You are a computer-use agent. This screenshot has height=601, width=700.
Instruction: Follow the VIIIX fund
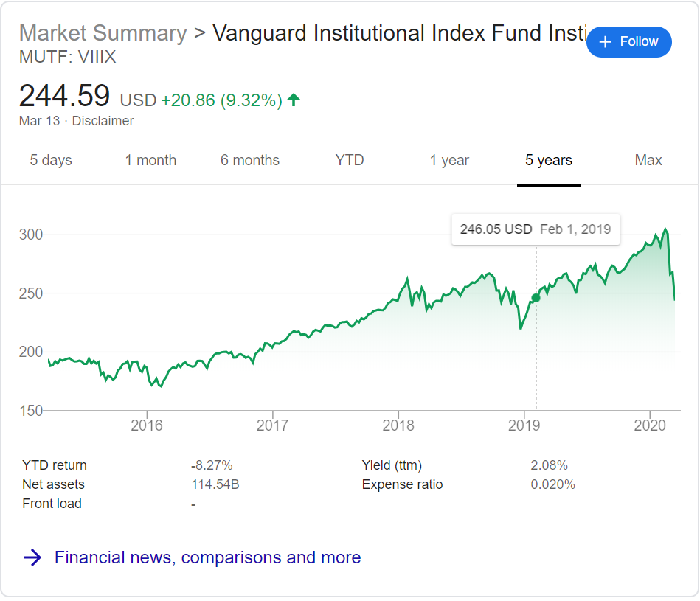629,42
